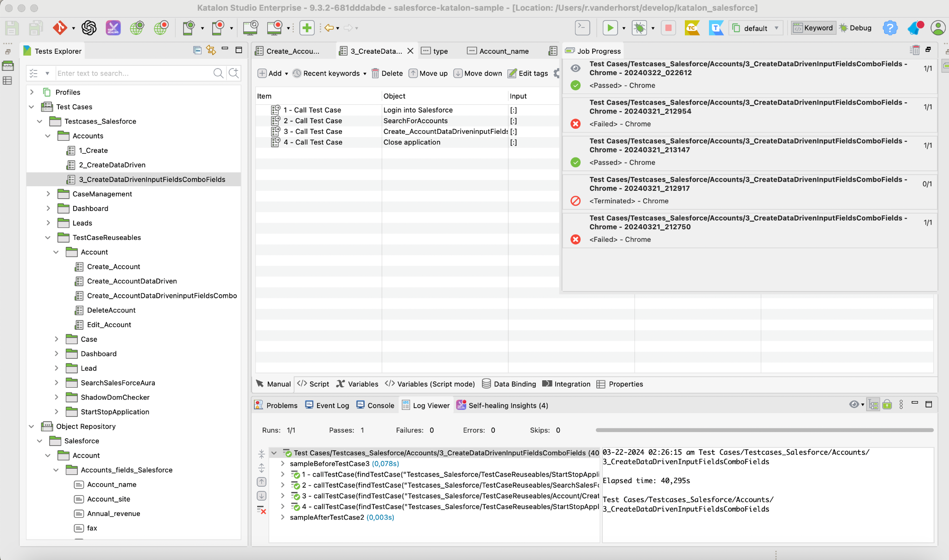Collapse all in Tests Explorer icon
Image resolution: width=949 pixels, height=560 pixels.
pos(197,50)
